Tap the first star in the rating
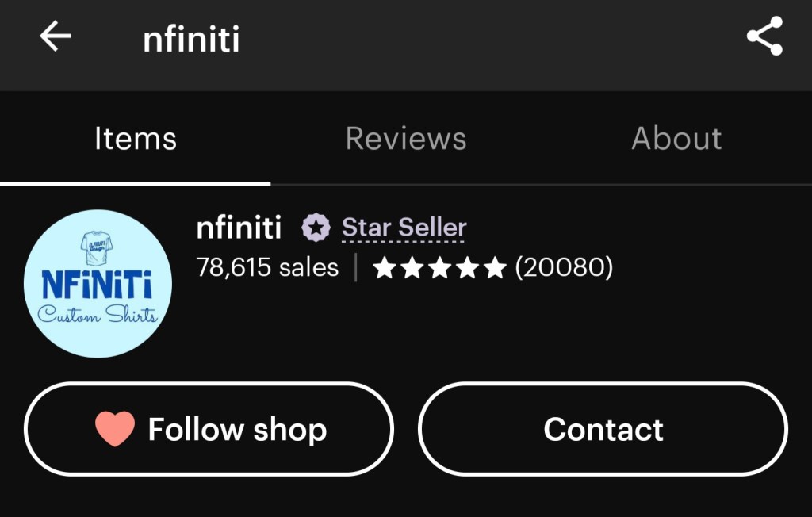The image size is (812, 517). point(385,268)
